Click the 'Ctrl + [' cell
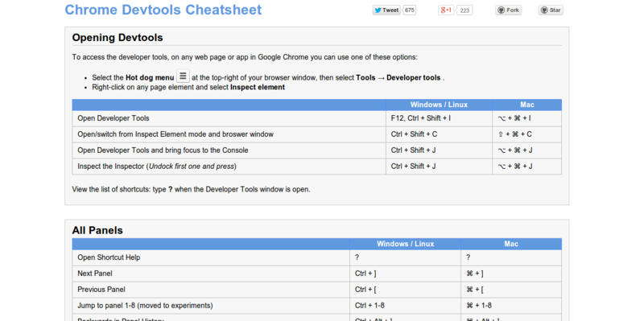Image resolution: width=644 pixels, height=321 pixels. tap(406, 290)
